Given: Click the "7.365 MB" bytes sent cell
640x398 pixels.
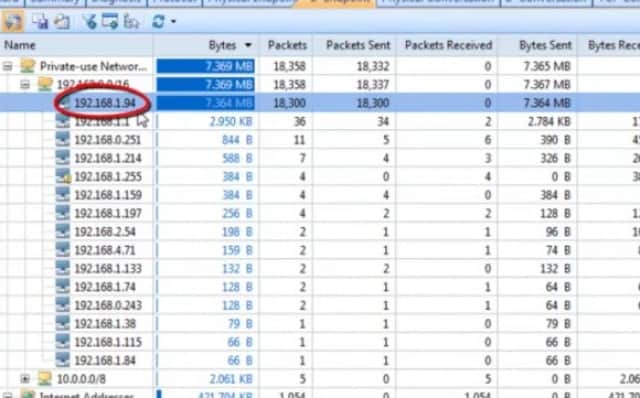Looking at the screenshot, I should [547, 66].
